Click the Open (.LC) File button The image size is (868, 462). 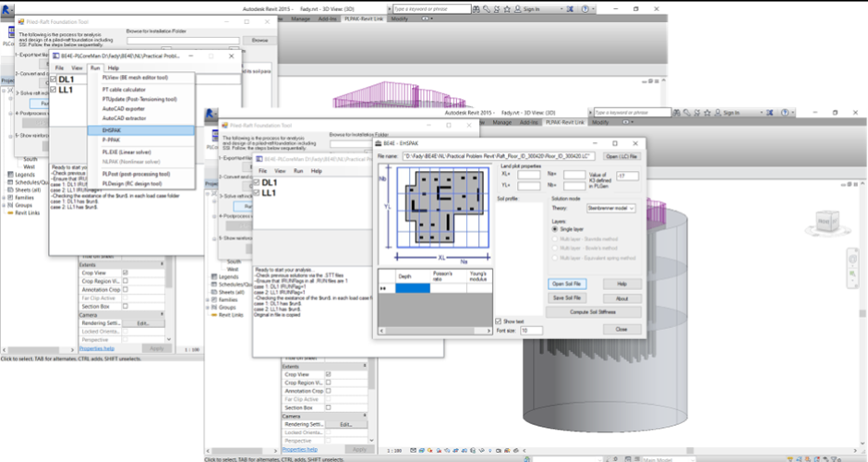pos(621,157)
